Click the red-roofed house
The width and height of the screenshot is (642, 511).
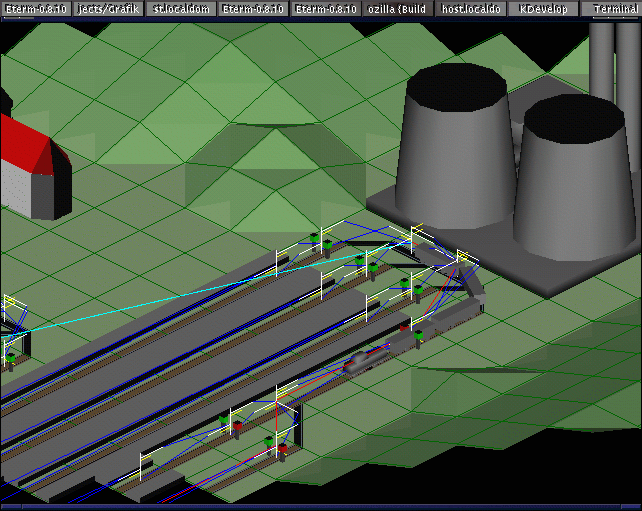pos(29,165)
